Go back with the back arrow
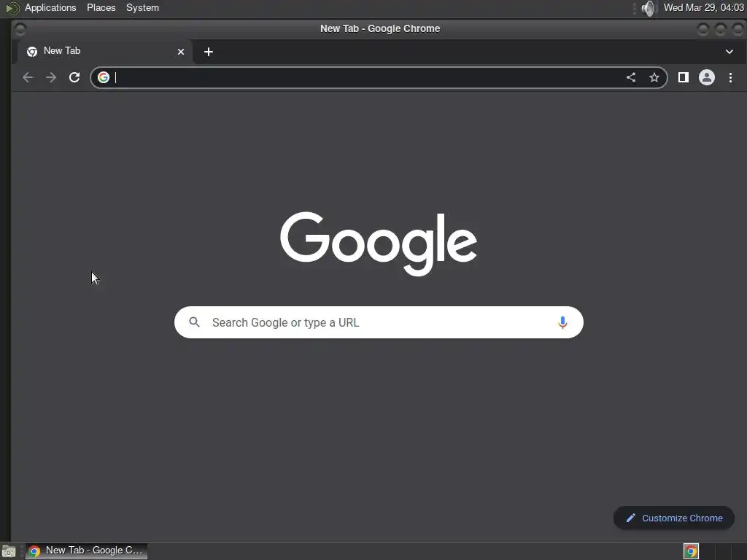Viewport: 747px width, 560px height. point(28,77)
